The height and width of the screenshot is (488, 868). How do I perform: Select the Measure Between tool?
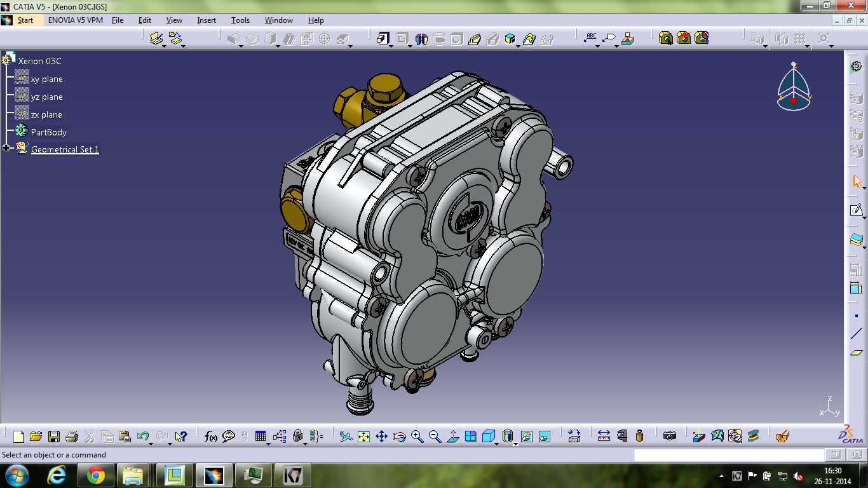(604, 436)
